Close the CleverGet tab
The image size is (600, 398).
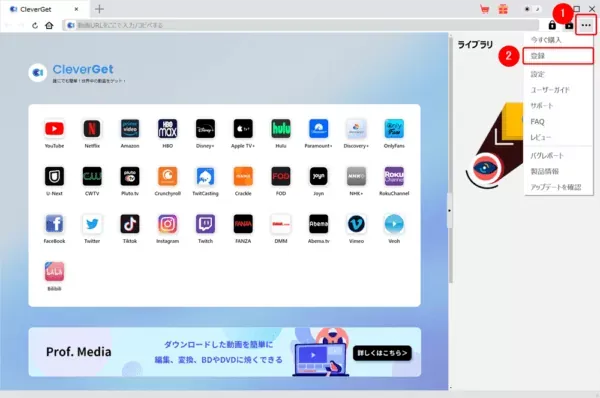pos(76,9)
